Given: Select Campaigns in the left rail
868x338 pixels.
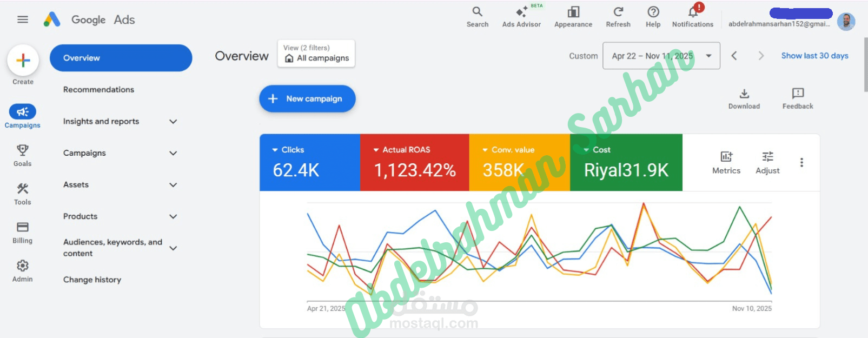Looking at the screenshot, I should coord(23,116).
